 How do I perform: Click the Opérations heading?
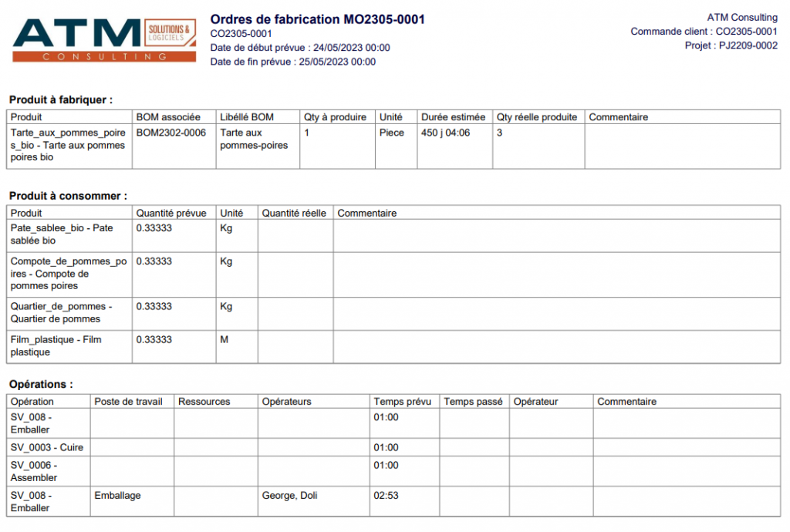[x=41, y=384]
